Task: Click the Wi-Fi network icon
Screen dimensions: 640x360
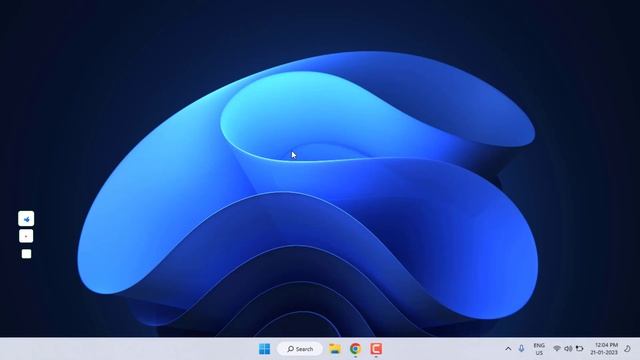Action: [557, 349]
